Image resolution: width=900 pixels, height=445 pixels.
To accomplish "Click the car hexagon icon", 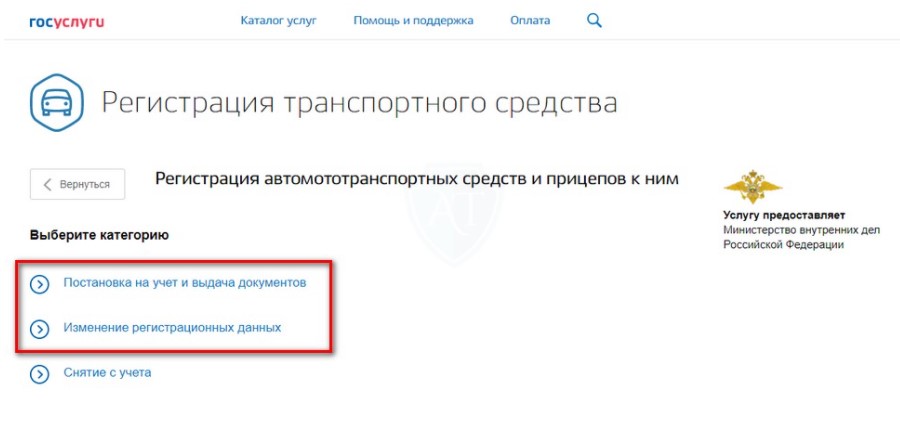I will [x=57, y=103].
